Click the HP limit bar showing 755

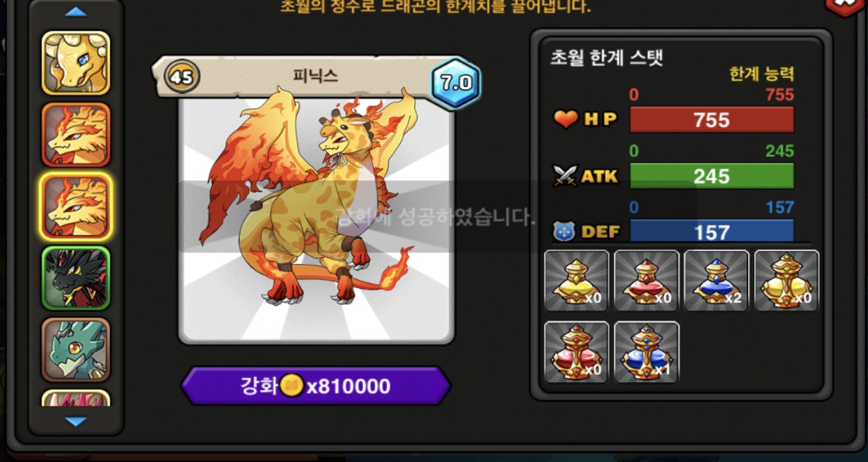(x=712, y=120)
